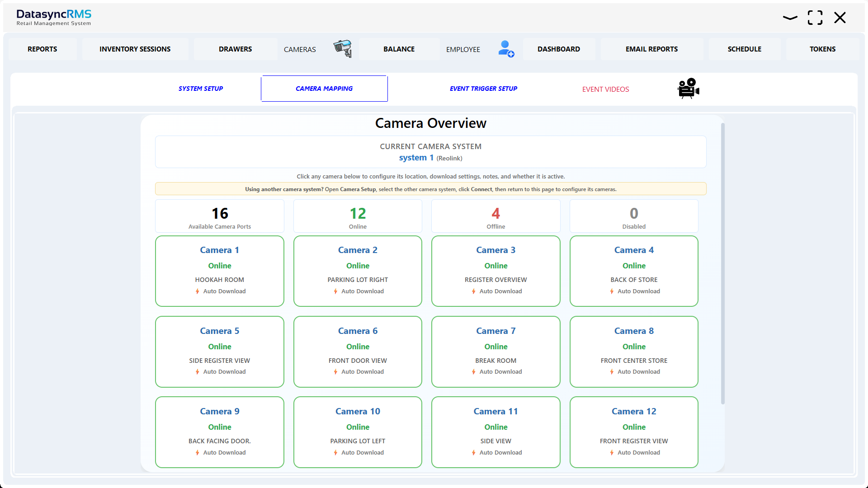Viewport: 868px width, 488px height.
Task: Select Camera 7 Break Room card
Action: point(496,352)
